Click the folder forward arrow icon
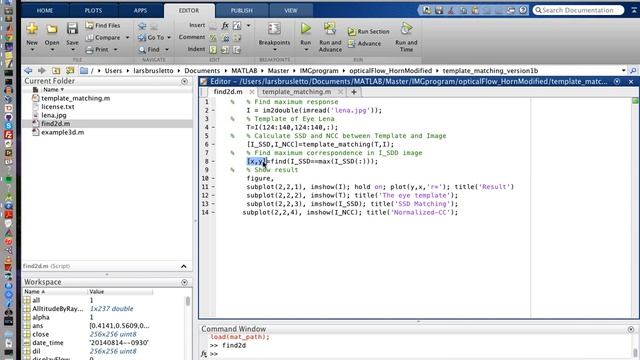The height and width of the screenshot is (360, 640). pos(42,71)
